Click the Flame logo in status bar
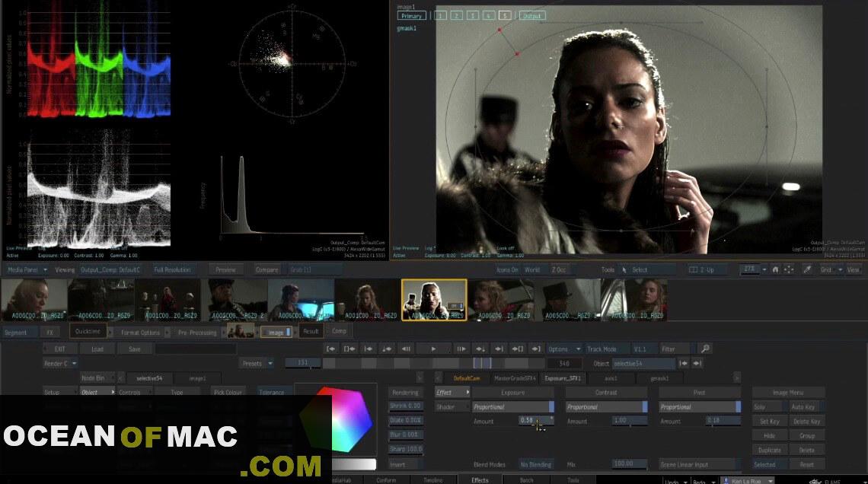This screenshot has height=484, width=868. click(x=815, y=481)
